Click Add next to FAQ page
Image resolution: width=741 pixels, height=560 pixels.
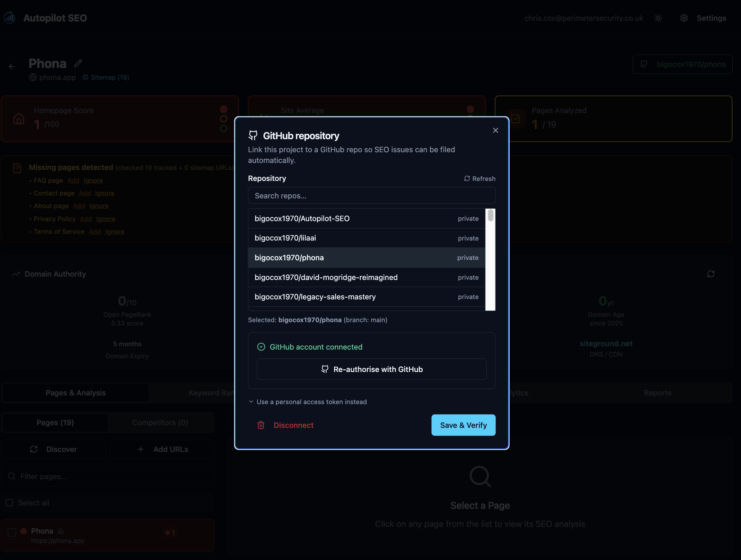(73, 181)
